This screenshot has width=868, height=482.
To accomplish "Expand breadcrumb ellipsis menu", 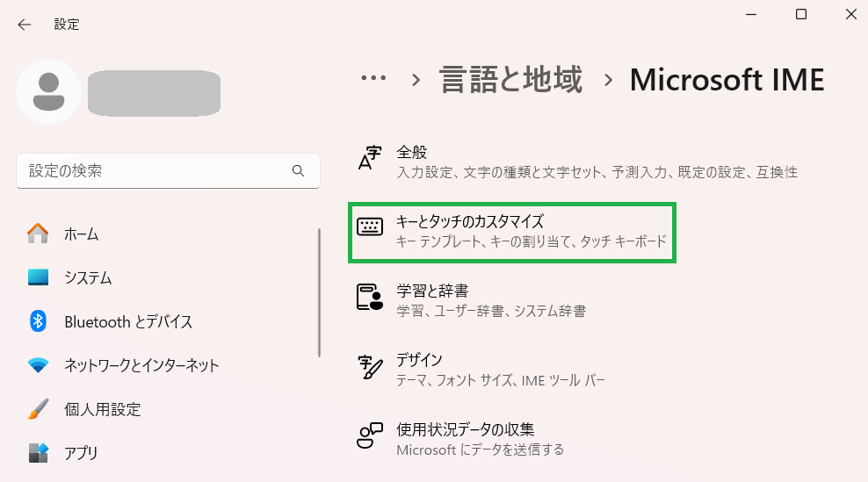I will pyautogui.click(x=373, y=80).
